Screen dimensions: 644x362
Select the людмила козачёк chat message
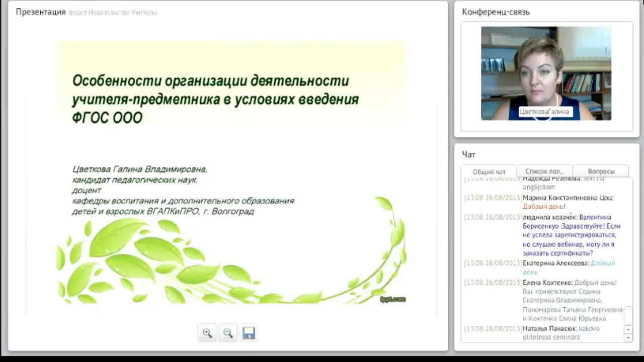pyautogui.click(x=543, y=235)
